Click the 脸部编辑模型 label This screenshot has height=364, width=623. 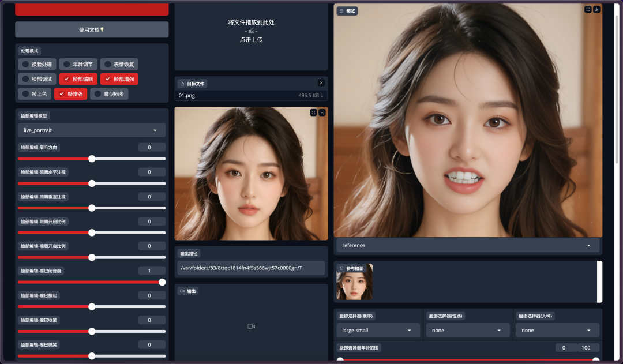point(34,115)
